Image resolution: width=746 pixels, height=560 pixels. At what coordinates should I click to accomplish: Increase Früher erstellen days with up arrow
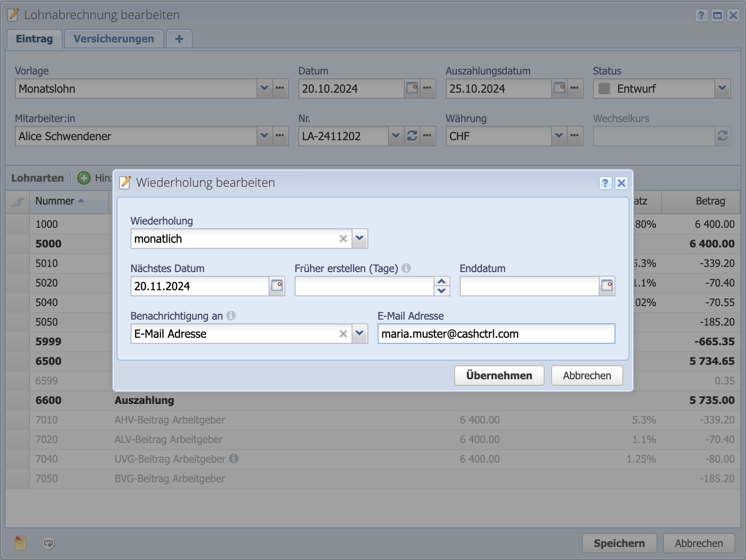(x=442, y=281)
